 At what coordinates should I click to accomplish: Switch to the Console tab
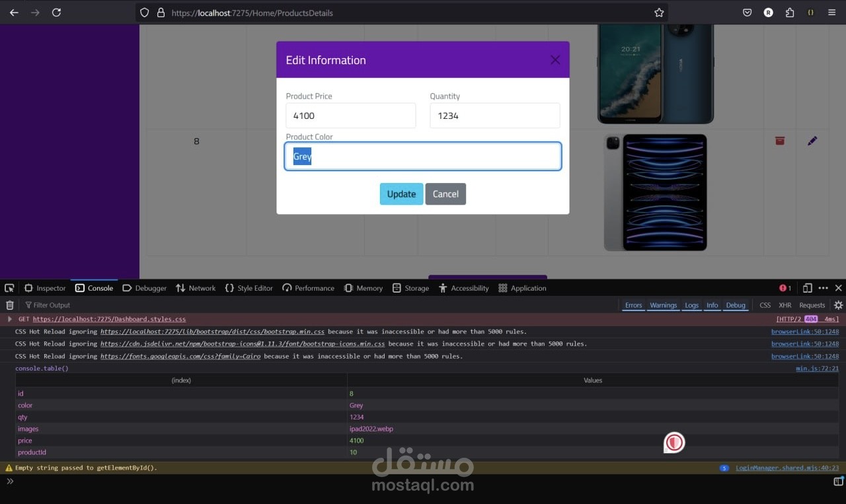click(94, 288)
